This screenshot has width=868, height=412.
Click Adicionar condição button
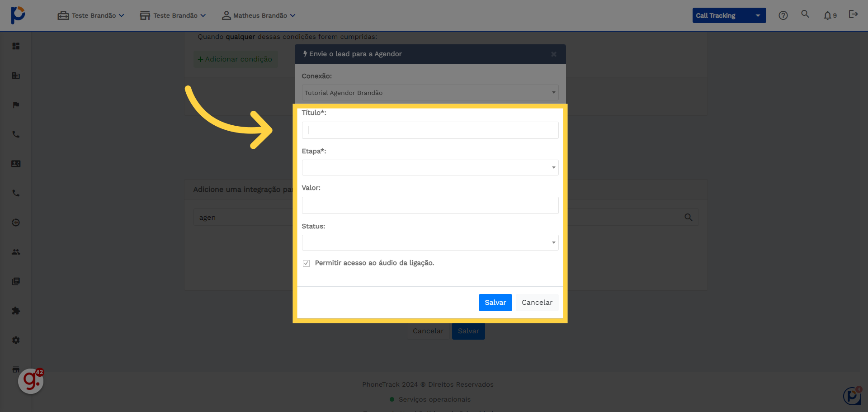click(x=235, y=59)
